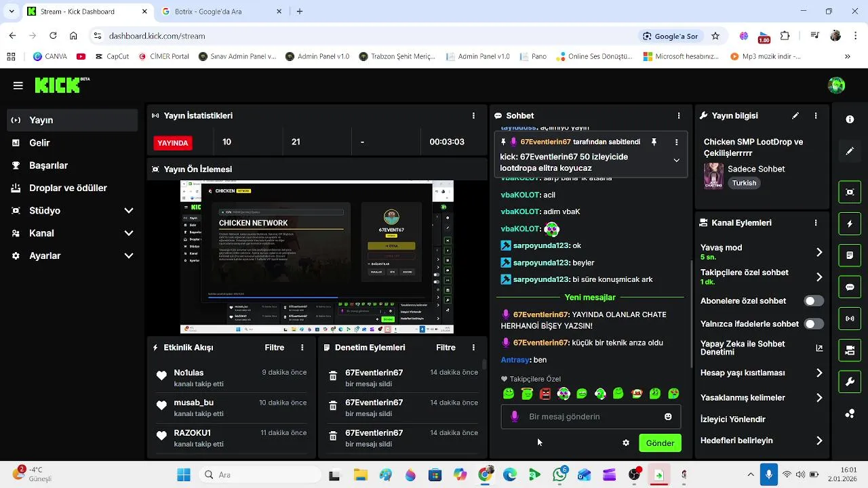Open the hamburger menu next to KICK logo
Screen dimensions: 868x488
pos(18,85)
